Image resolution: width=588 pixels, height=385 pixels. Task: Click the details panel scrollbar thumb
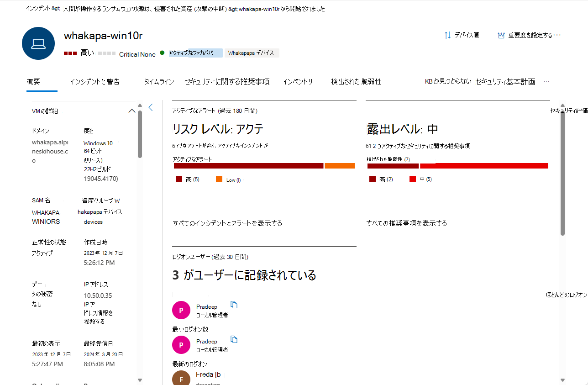click(x=140, y=134)
